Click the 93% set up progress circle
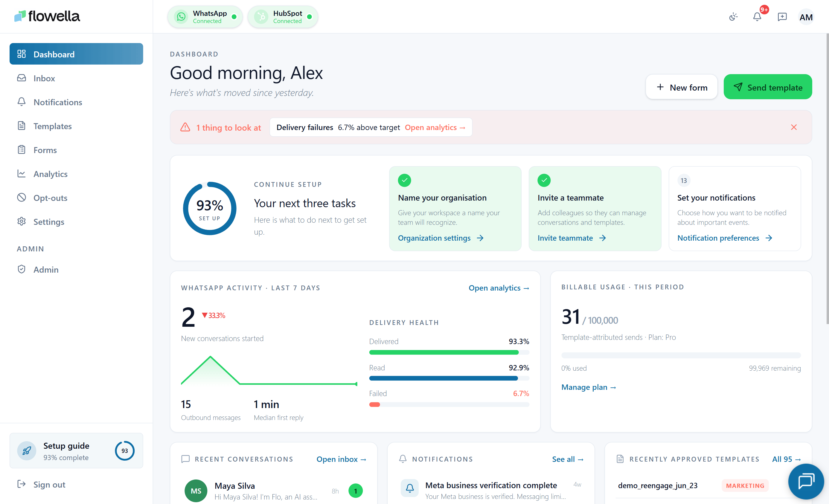 tap(209, 208)
